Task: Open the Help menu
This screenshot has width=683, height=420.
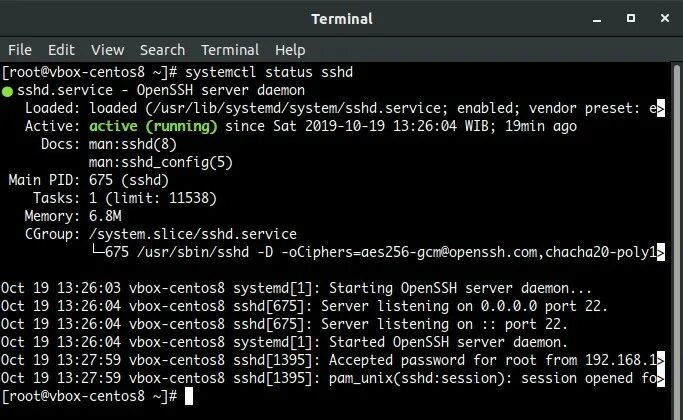Action: (x=290, y=50)
